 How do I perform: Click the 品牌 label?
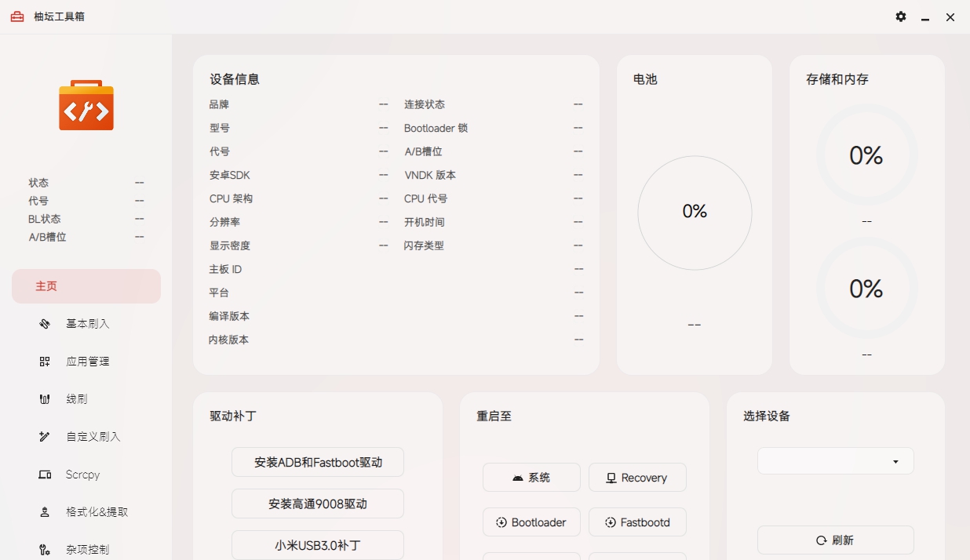219,104
